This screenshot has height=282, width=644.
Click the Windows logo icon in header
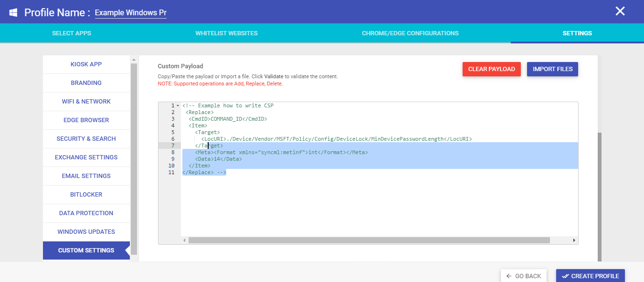click(13, 12)
